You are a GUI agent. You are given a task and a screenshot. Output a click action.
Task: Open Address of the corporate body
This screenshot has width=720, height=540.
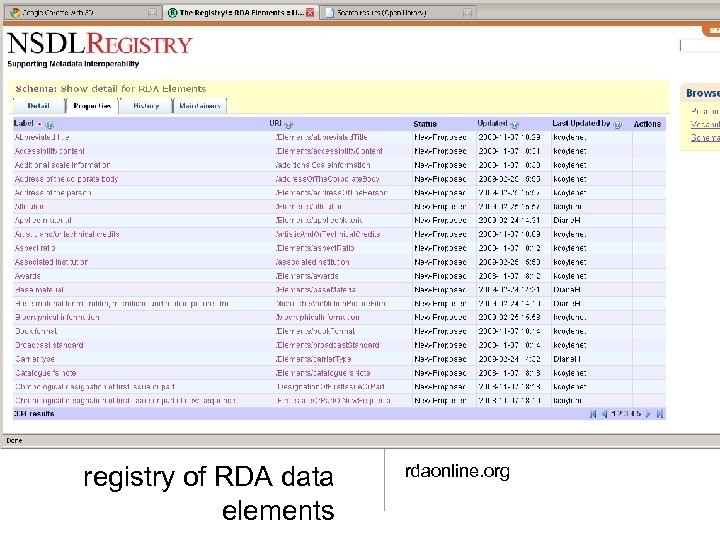(66, 179)
